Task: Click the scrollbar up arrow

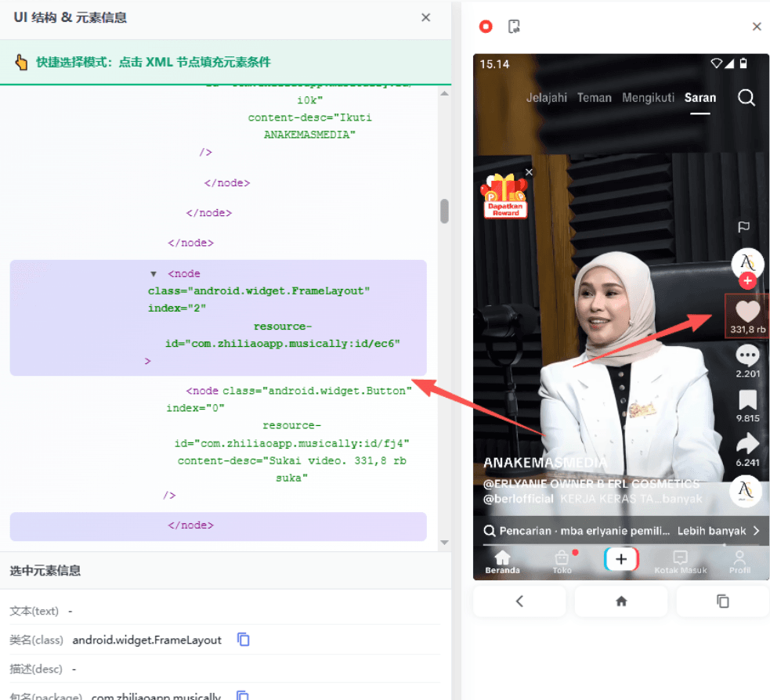Action: tap(444, 93)
